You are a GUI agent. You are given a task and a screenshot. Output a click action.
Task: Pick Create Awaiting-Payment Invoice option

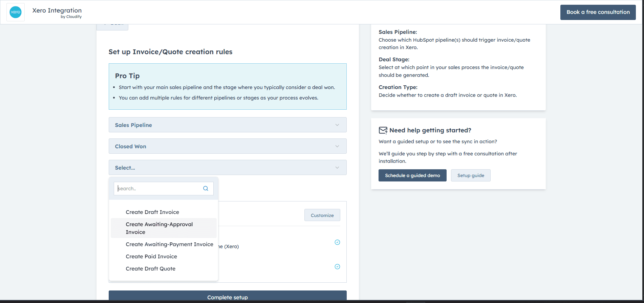(x=164, y=244)
